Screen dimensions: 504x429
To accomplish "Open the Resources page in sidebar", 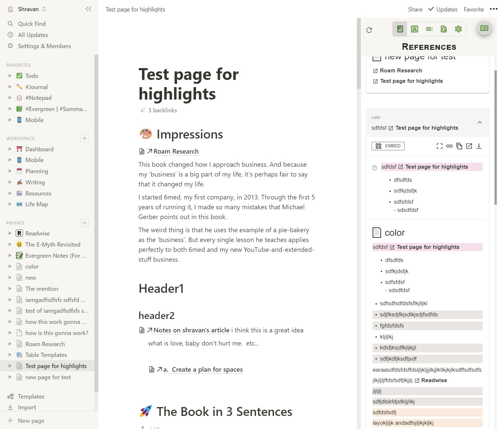I will click(38, 194).
